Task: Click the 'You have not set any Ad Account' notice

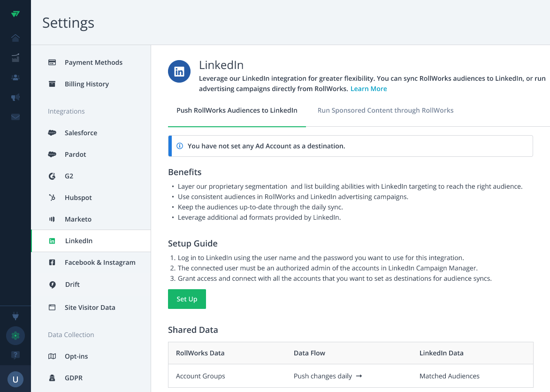Action: [351, 146]
